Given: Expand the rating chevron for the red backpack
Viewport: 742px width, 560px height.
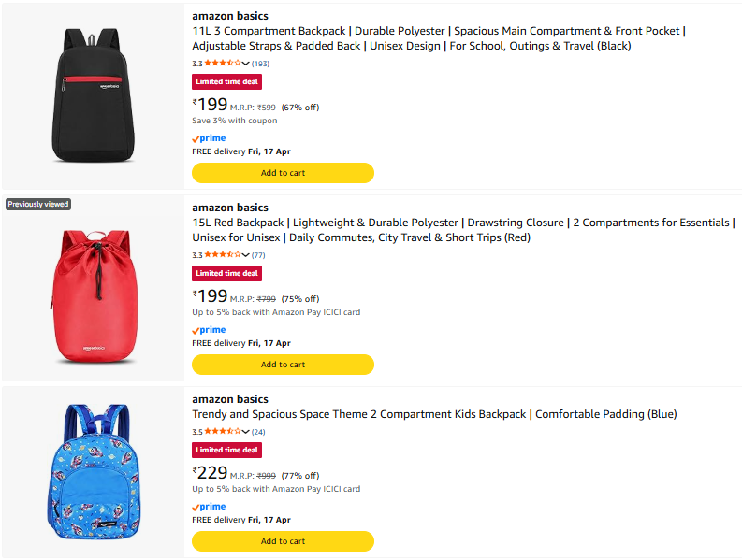Looking at the screenshot, I should coord(245,255).
